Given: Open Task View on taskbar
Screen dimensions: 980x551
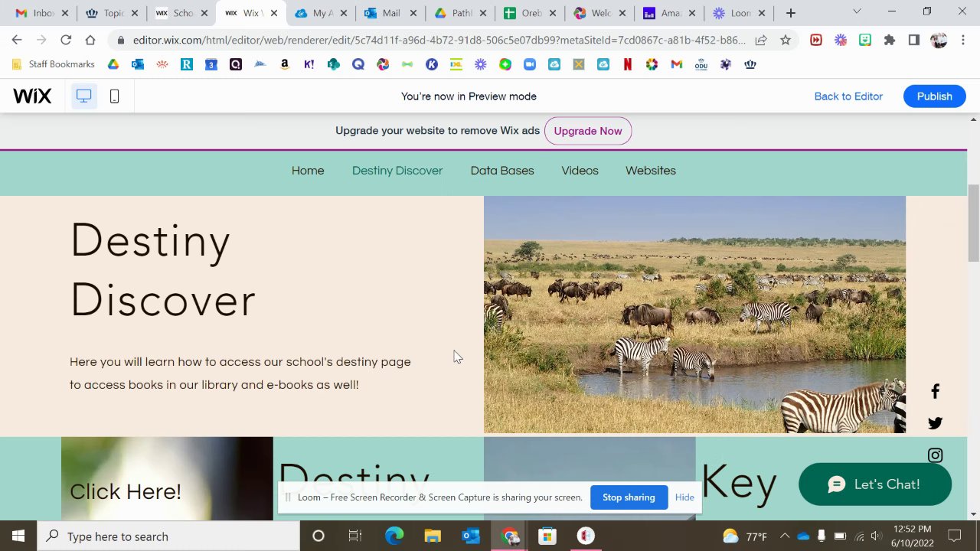Looking at the screenshot, I should point(354,536).
